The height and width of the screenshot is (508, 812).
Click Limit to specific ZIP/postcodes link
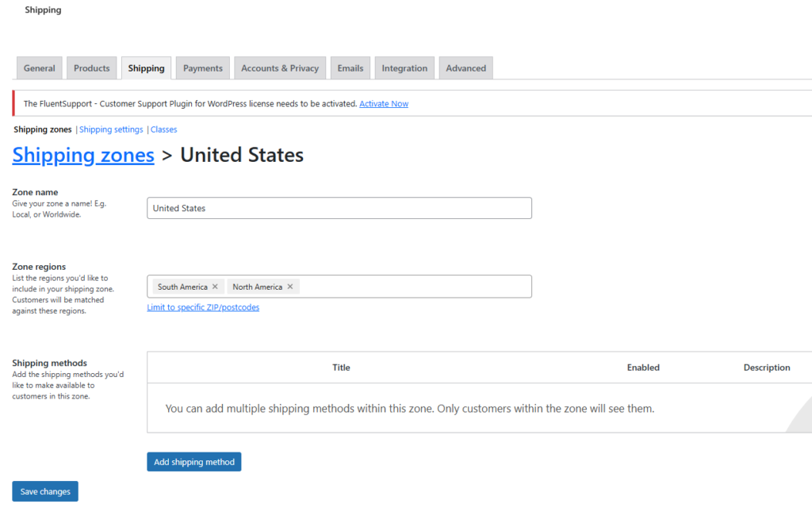[203, 307]
